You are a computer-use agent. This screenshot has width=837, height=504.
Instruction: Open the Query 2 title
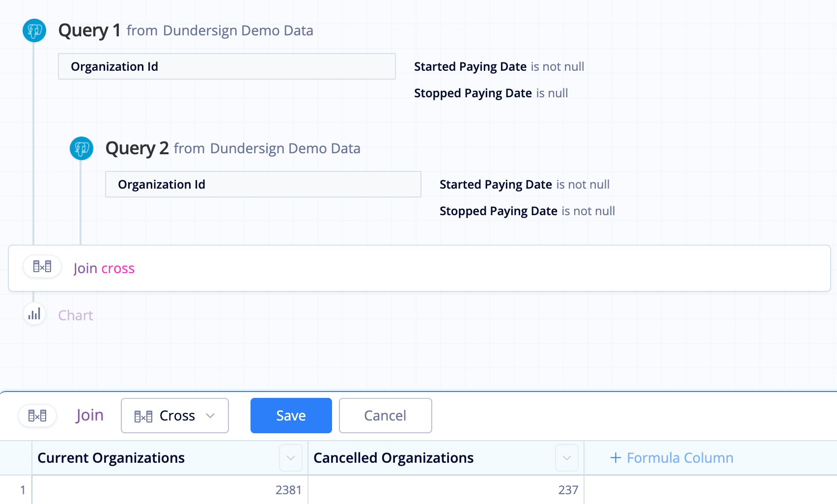137,148
